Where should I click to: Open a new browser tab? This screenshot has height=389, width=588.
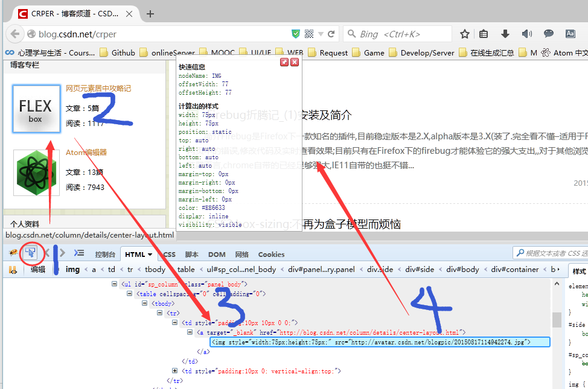click(x=150, y=14)
